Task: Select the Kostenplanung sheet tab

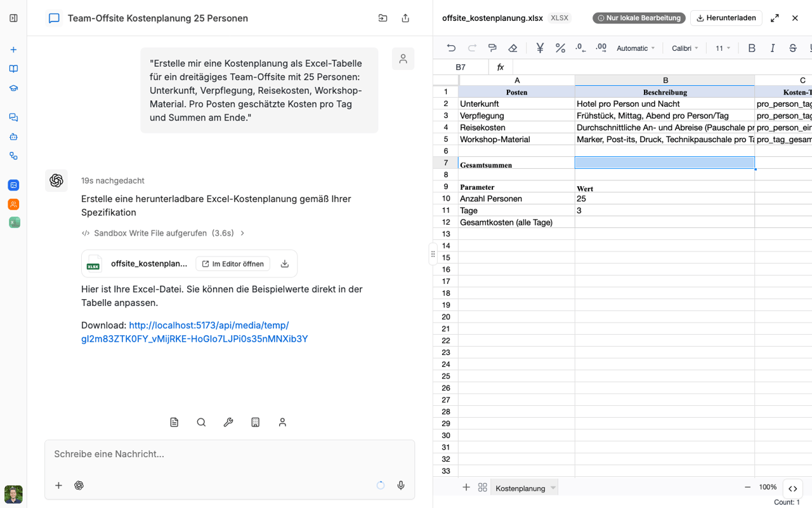Action: click(x=520, y=488)
